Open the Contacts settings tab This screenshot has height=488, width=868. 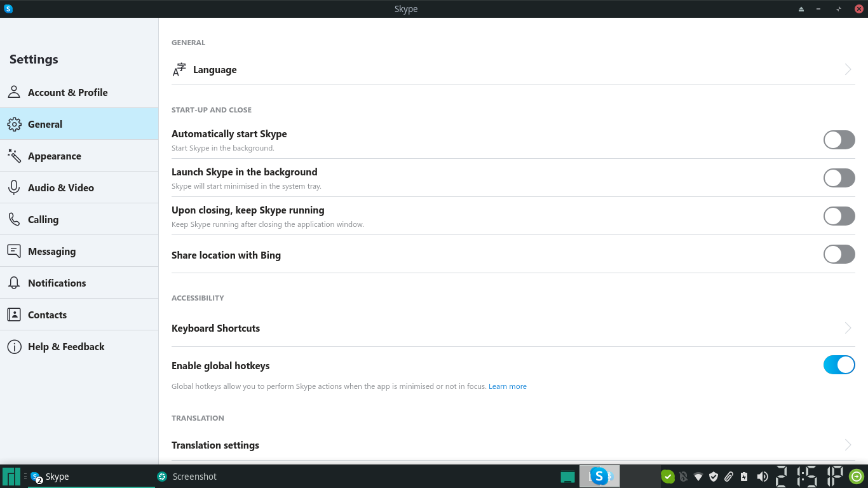(79, 315)
